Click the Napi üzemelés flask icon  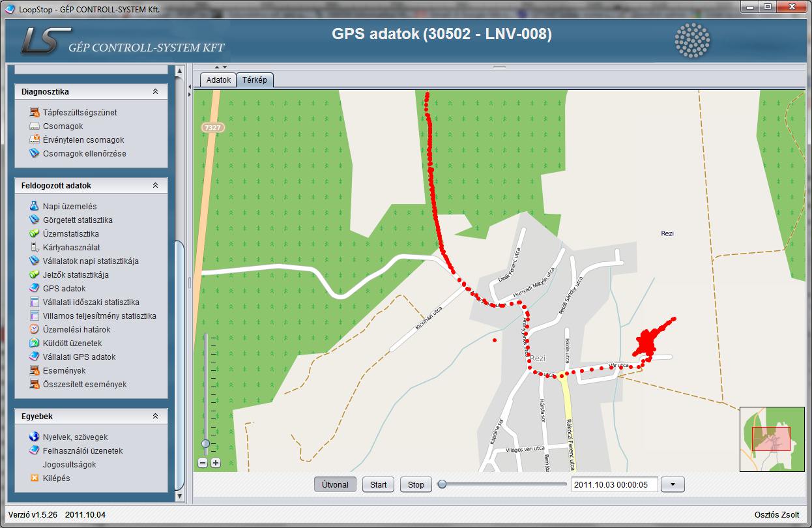click(35, 207)
